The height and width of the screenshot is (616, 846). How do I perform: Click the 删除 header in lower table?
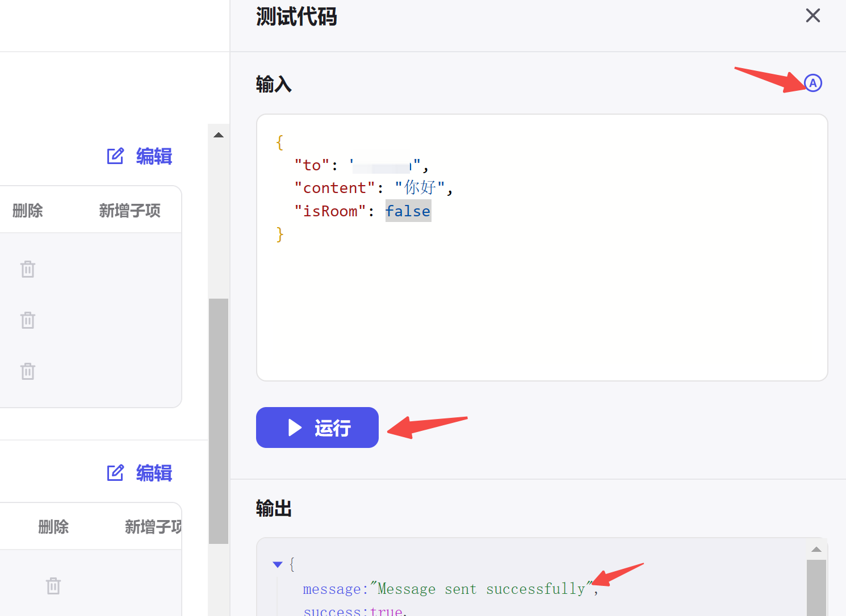pos(53,527)
